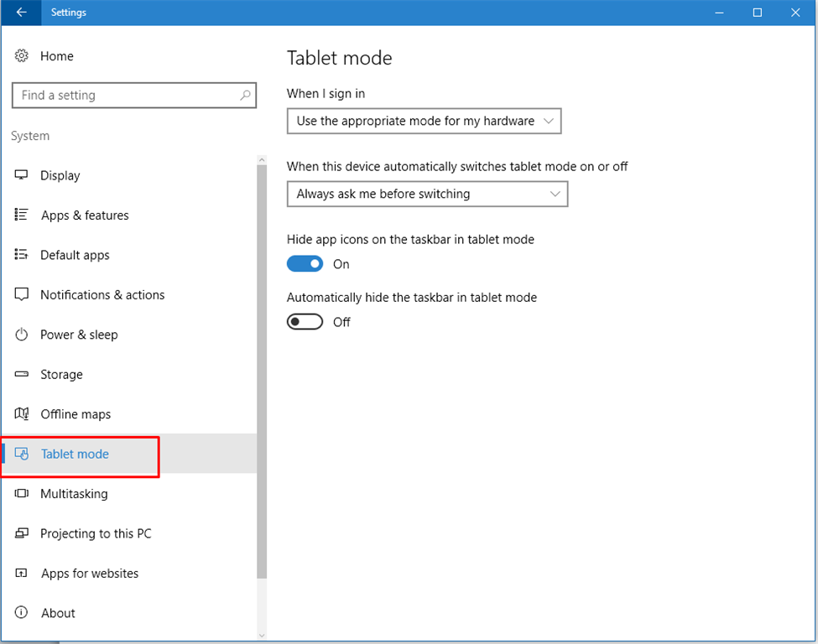Click the search magnifier icon
This screenshot has height=644, width=818.
(245, 96)
